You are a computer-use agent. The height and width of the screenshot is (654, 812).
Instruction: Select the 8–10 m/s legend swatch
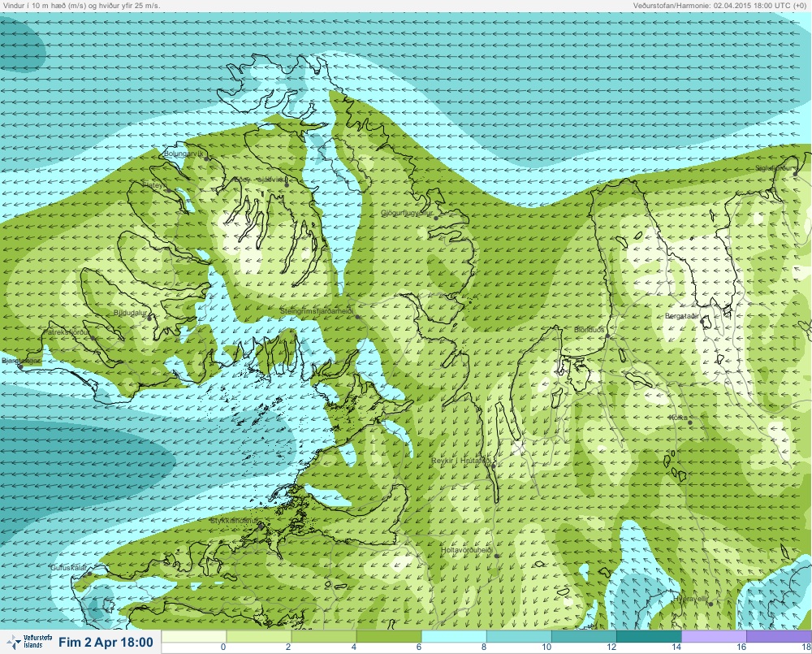[519, 636]
